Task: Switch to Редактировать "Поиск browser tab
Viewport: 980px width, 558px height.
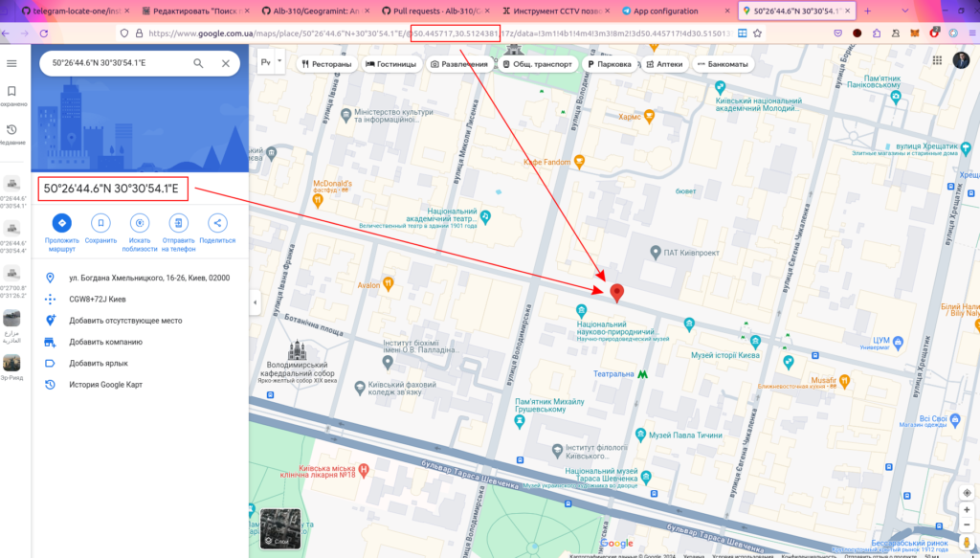Action: [x=193, y=11]
